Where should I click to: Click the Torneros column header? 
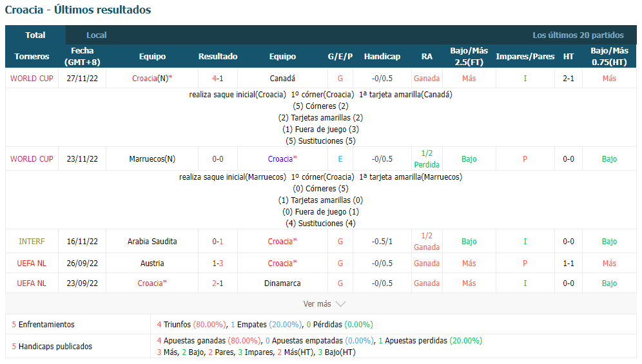coord(32,57)
